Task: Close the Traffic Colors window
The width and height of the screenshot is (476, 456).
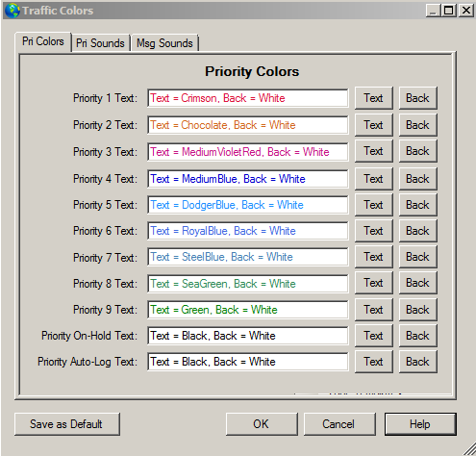Action: [x=466, y=11]
